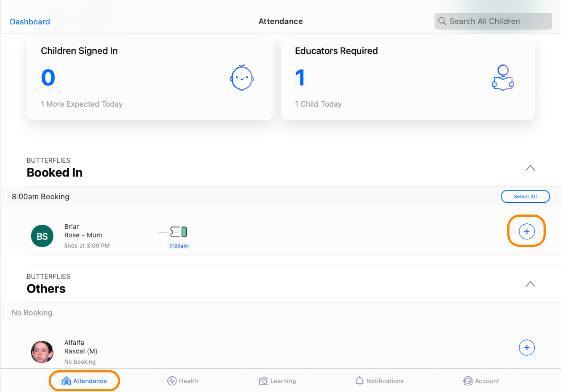Click the search magnifier icon

click(442, 21)
